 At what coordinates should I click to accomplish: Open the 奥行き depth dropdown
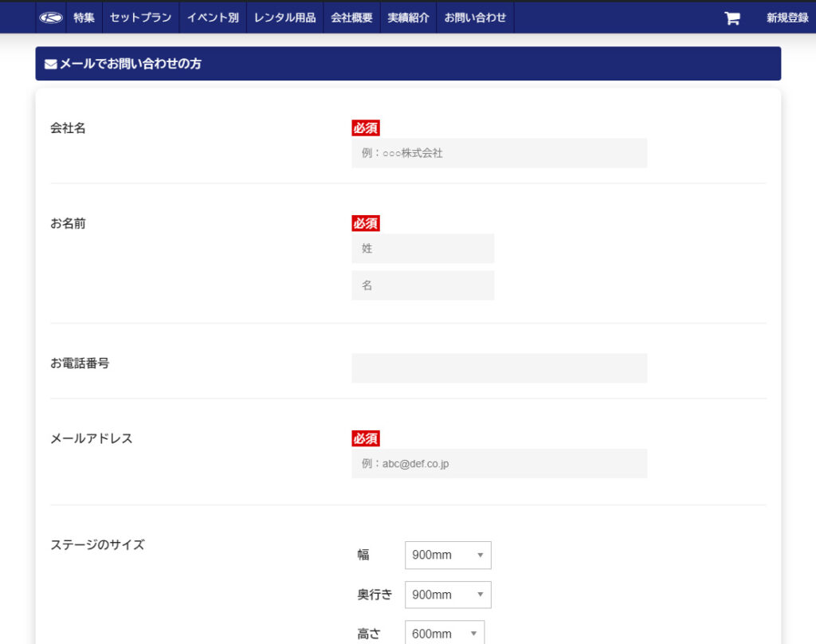pyautogui.click(x=448, y=595)
